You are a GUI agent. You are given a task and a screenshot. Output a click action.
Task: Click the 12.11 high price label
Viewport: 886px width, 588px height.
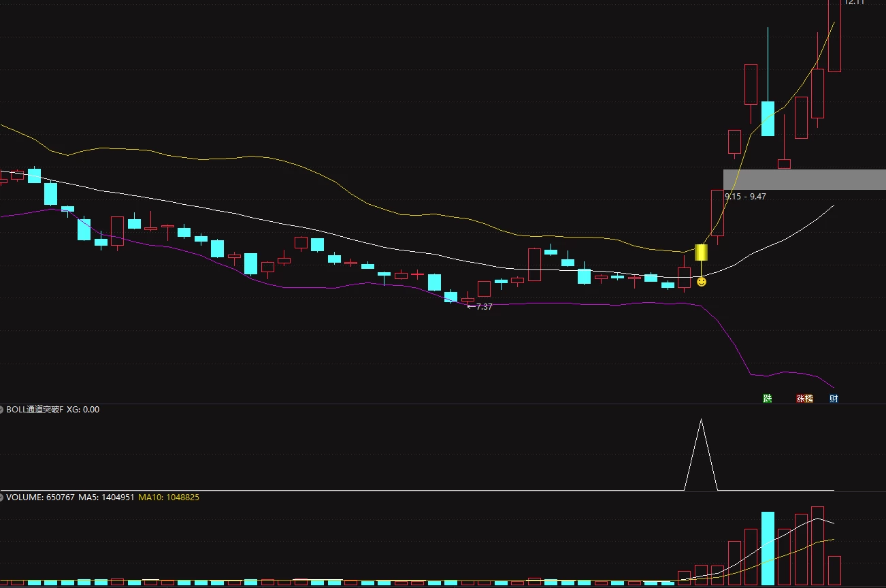click(854, 3)
